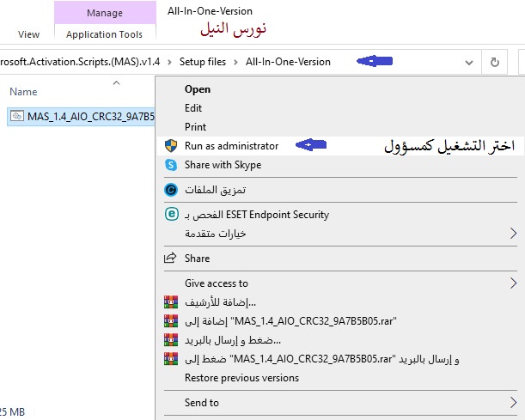The width and height of the screenshot is (525, 420).
Task: Click WinRAR icon beside add to archive
Action: 170,302
